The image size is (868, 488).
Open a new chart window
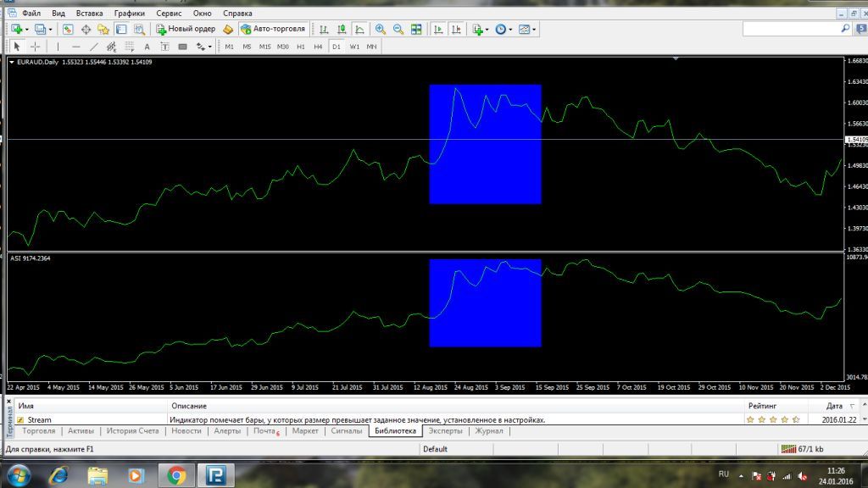[16, 30]
